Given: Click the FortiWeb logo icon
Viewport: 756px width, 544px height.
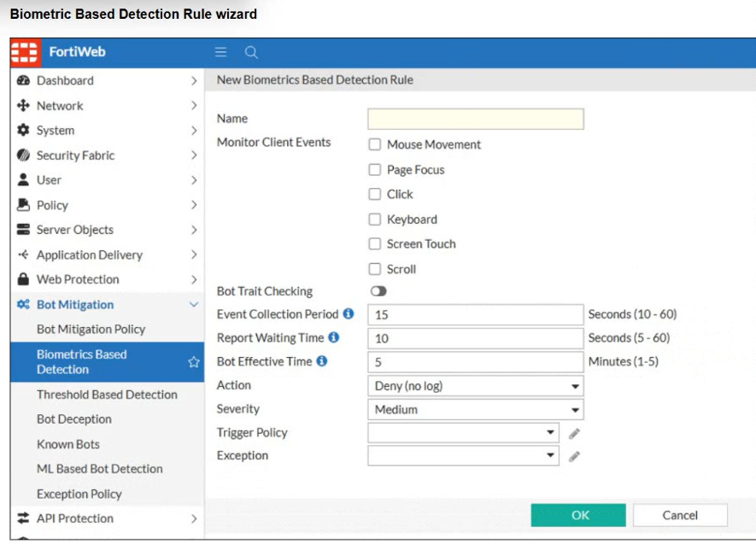Looking at the screenshot, I should tap(25, 52).
